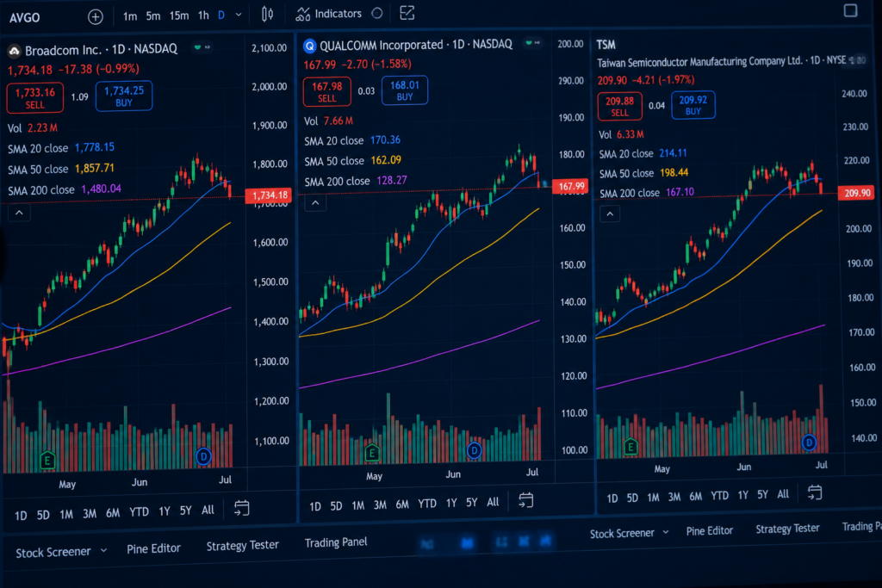Screen dimensions: 882x588
Task: Select the 15m timeframe
Action: pos(179,15)
